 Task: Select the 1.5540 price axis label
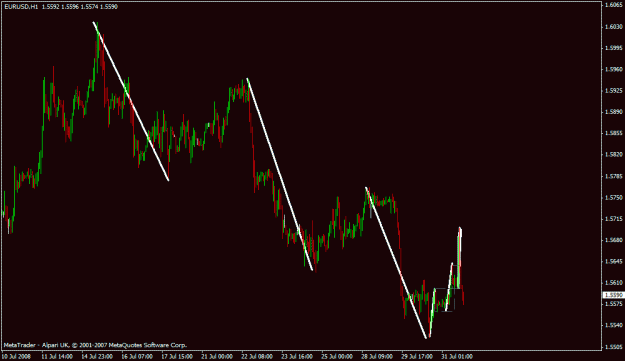pos(613,325)
